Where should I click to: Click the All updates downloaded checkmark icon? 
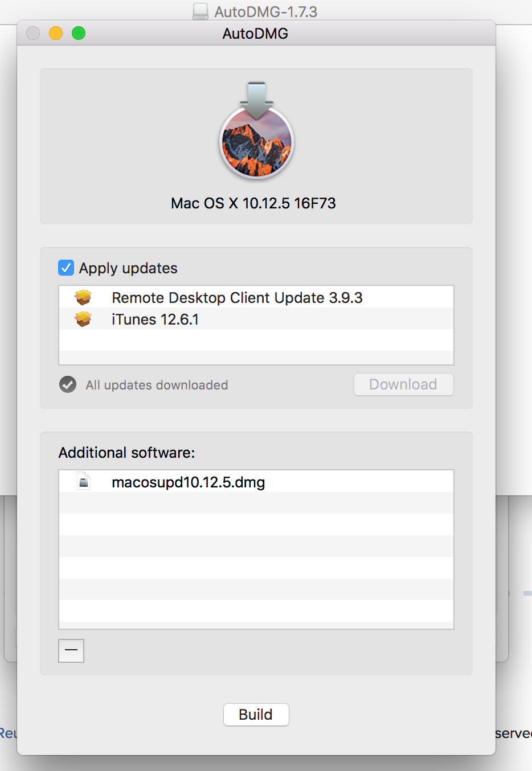(x=68, y=385)
